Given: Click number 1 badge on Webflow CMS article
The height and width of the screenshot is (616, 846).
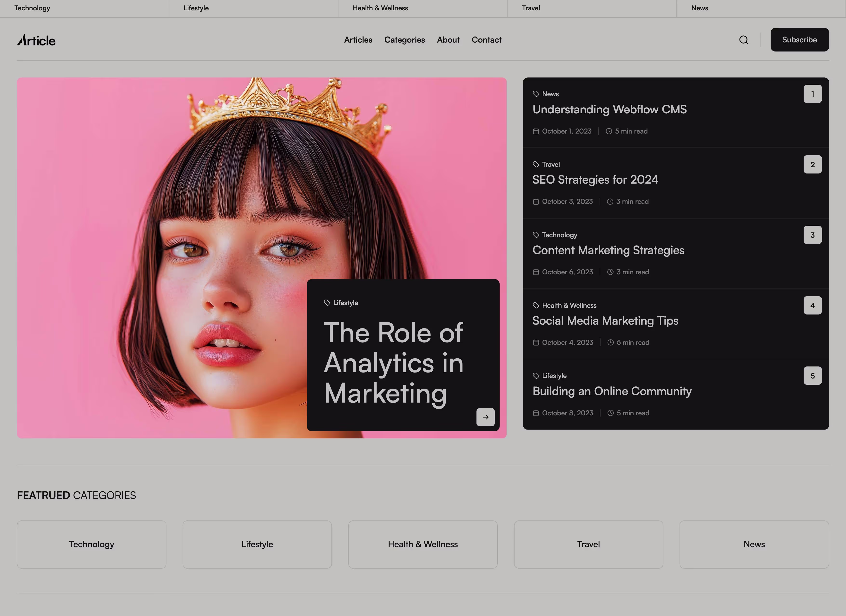Looking at the screenshot, I should tap(813, 94).
